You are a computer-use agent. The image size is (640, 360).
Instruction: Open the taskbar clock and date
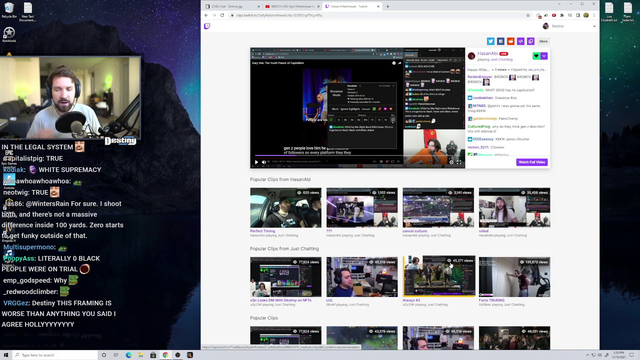click(x=618, y=355)
